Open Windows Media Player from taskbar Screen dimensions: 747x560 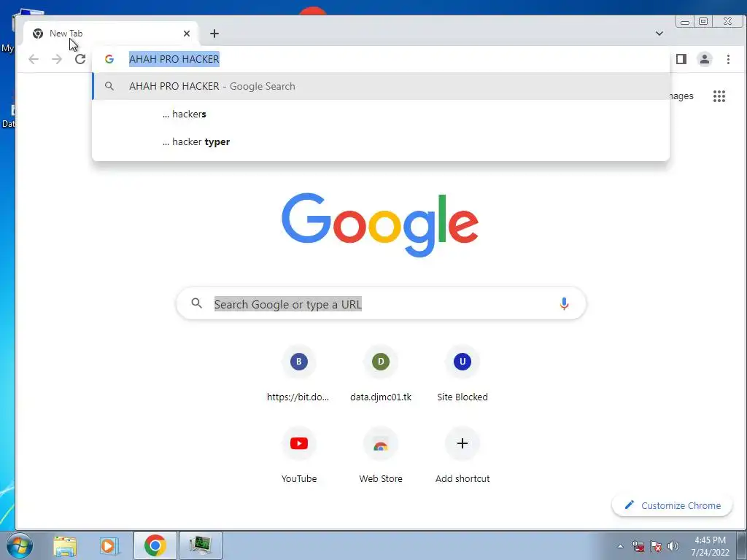(x=109, y=545)
